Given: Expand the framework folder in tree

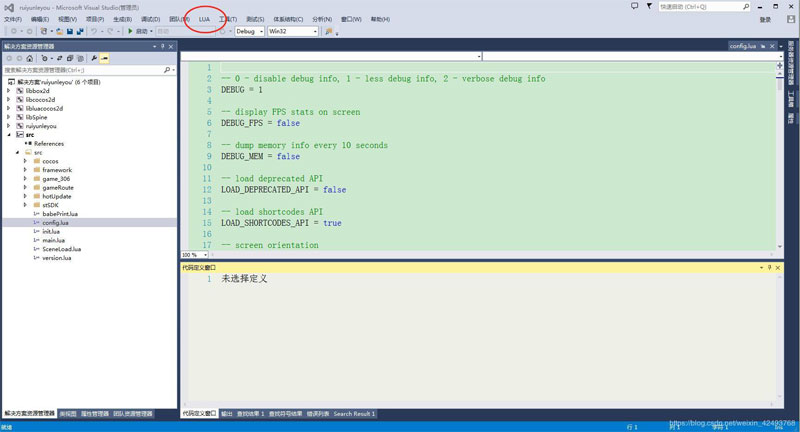Looking at the screenshot, I should tap(25, 170).
